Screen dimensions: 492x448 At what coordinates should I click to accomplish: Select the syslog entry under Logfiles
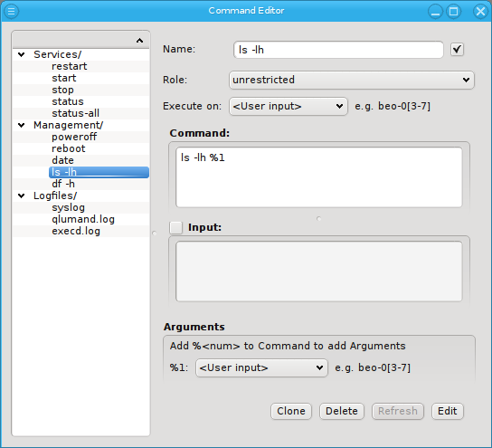pyautogui.click(x=69, y=207)
